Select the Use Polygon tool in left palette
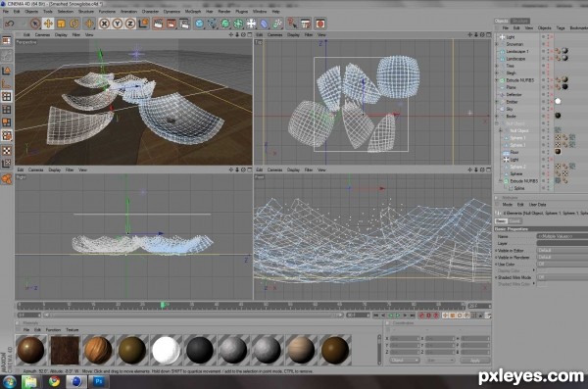Image resolution: width=588 pixels, height=389 pixels. [7, 122]
